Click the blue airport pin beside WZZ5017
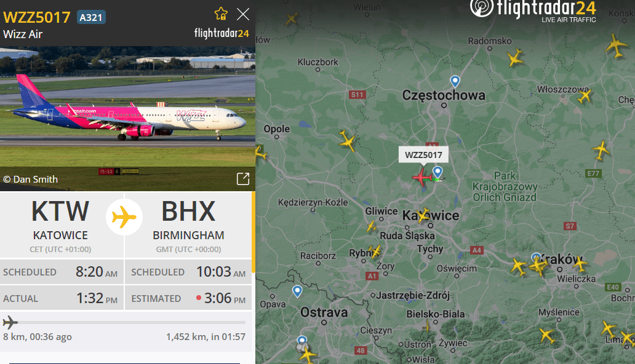Viewport: 635px width, 364px height. click(x=437, y=172)
